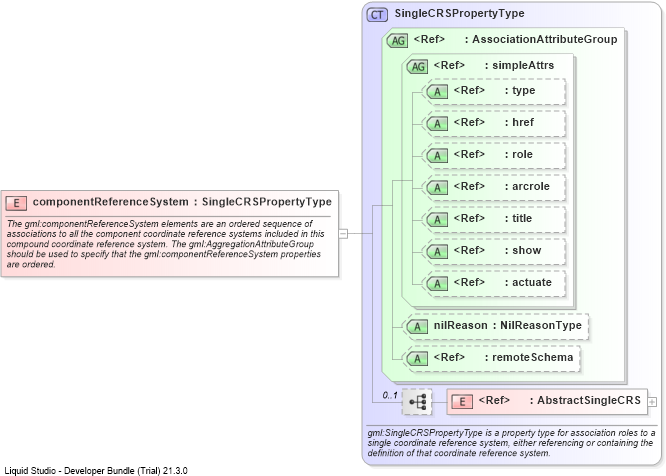Click the A icon of the title attribute
The image size is (666, 476).
point(437,220)
